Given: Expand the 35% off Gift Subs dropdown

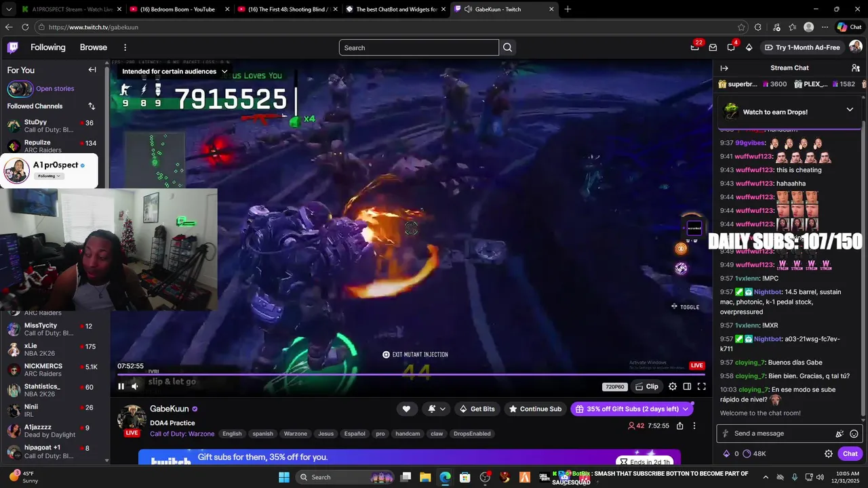Looking at the screenshot, I should tap(686, 409).
